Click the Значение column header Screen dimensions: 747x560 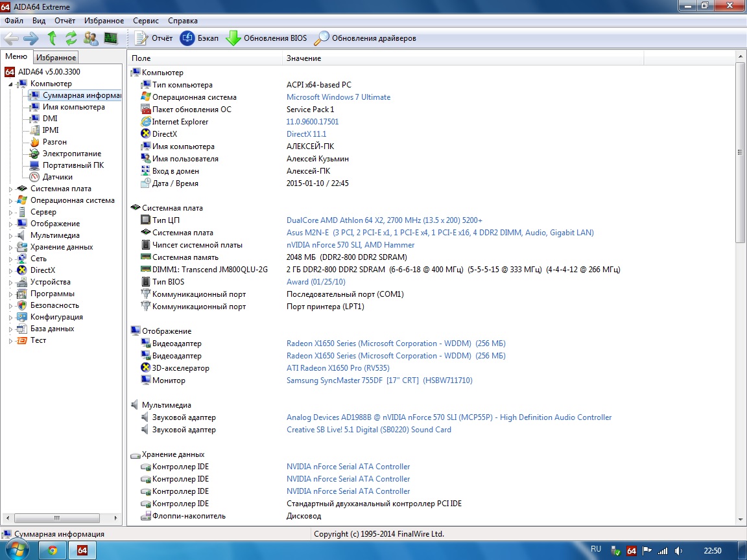(x=463, y=58)
